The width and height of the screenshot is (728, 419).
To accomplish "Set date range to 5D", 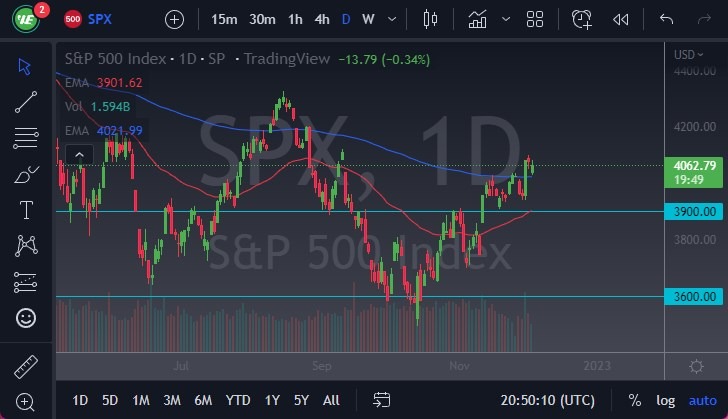I will 110,400.
